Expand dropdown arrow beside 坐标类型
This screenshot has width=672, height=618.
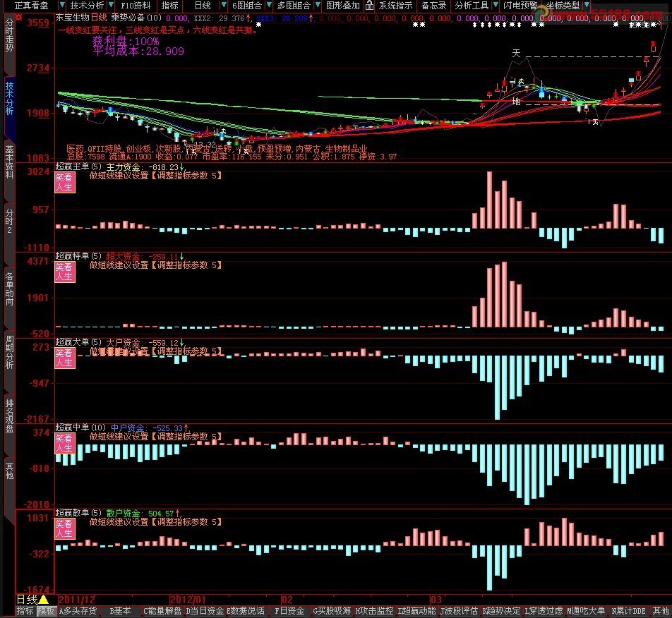tap(587, 5)
